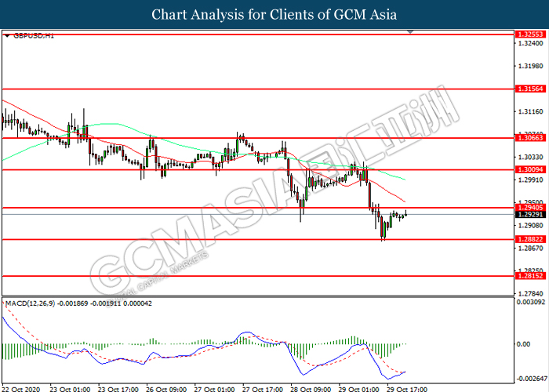Click the 1.31160 price axis value

[x=530, y=111]
